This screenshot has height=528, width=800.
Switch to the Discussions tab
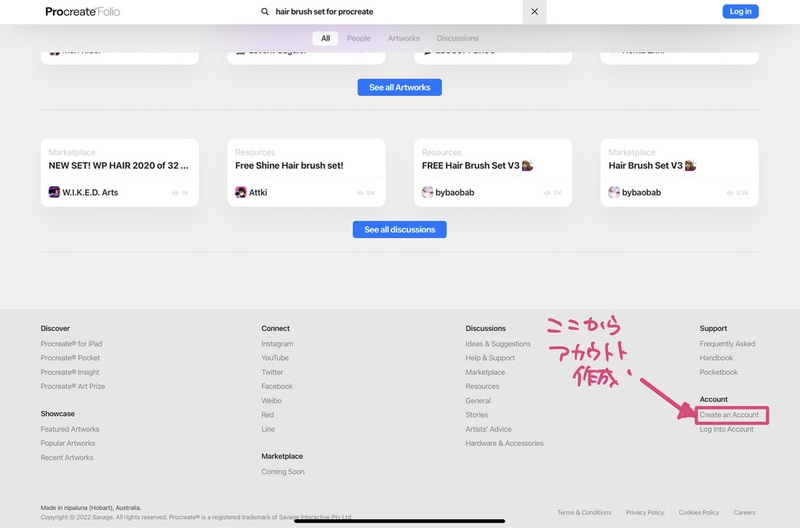click(x=458, y=38)
